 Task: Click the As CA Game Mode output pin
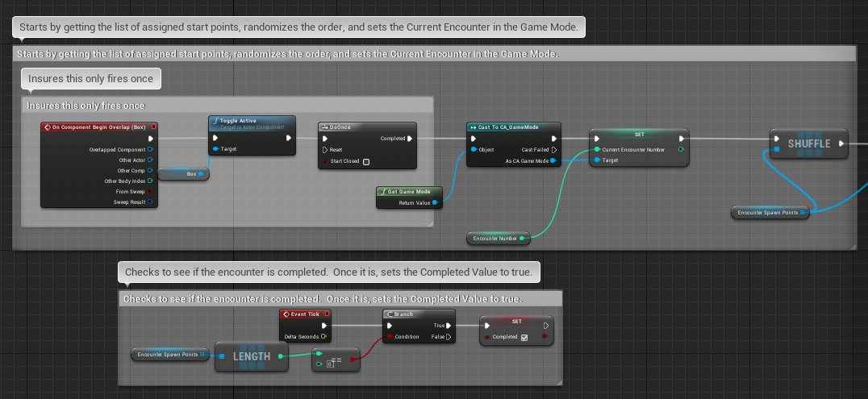pyautogui.click(x=554, y=160)
